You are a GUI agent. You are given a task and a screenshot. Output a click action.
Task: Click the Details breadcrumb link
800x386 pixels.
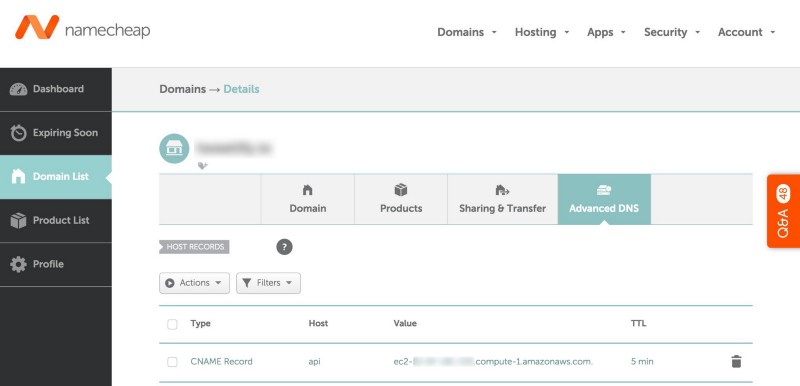pos(241,89)
